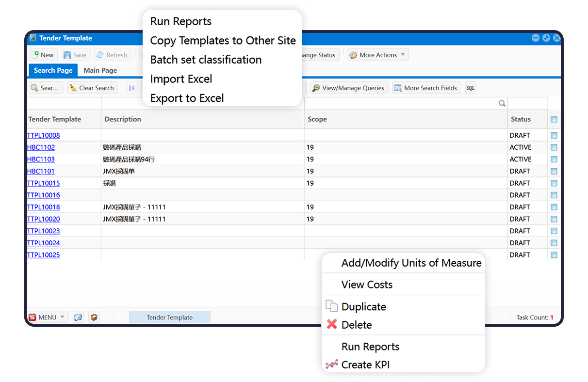Click the Create KPI chart icon
Screen dimensions: 588x382
[x=332, y=365]
